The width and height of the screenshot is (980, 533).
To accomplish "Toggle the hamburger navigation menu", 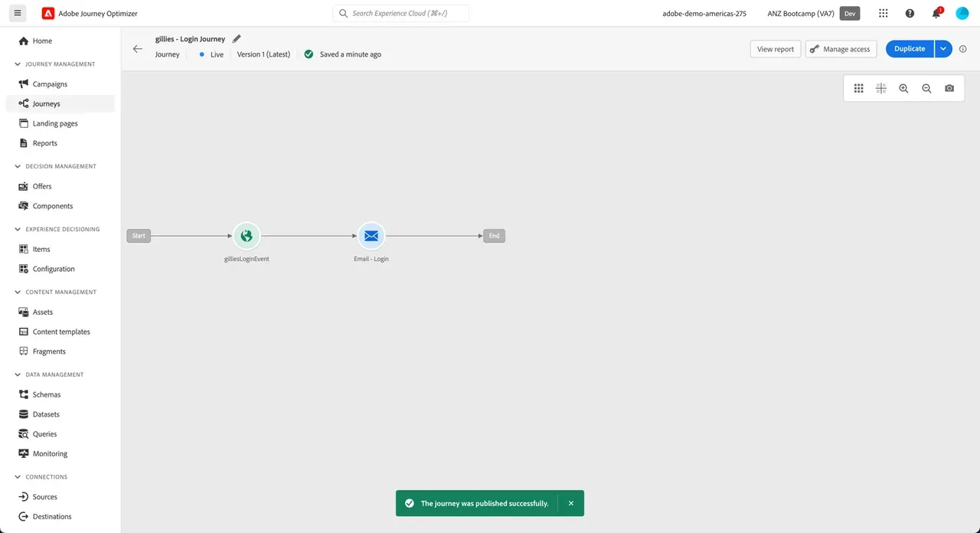I will pyautogui.click(x=18, y=13).
